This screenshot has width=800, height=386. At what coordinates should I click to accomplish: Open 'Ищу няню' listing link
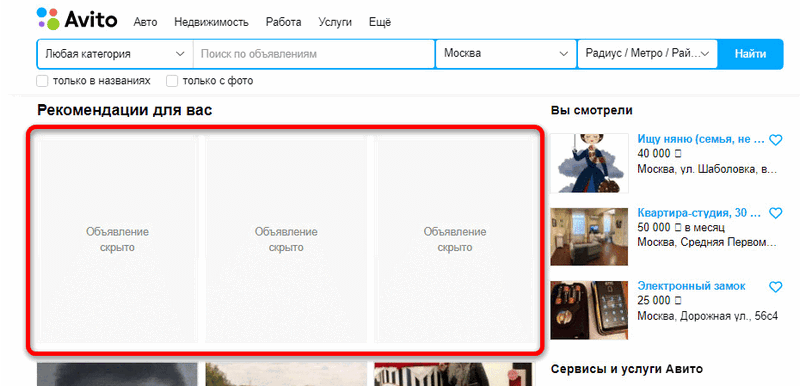click(x=701, y=140)
